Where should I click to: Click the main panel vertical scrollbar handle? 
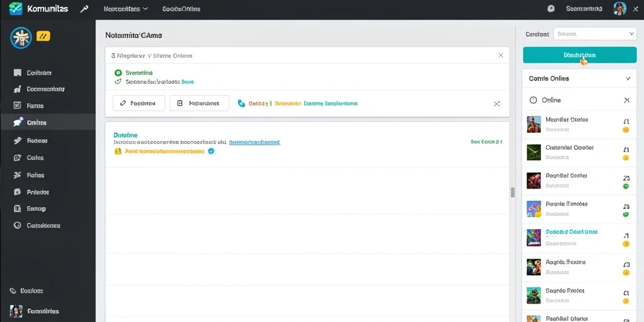(x=513, y=192)
